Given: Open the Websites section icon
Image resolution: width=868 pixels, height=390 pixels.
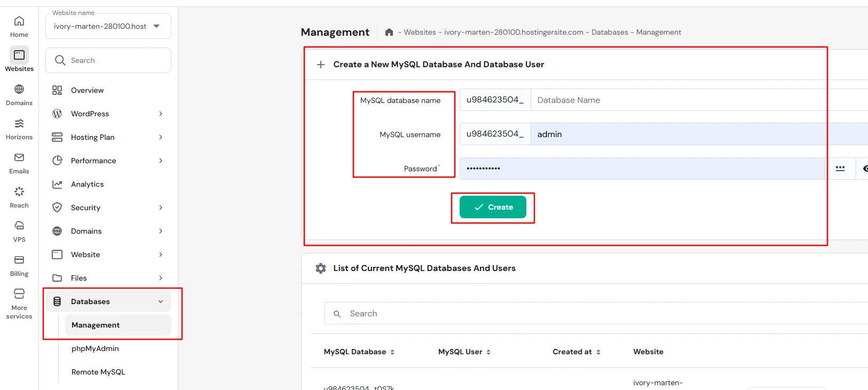Looking at the screenshot, I should (x=19, y=55).
